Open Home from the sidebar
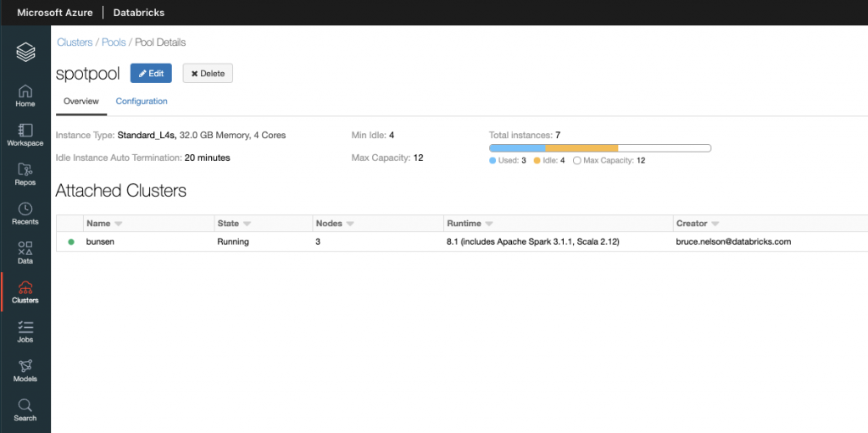 [25, 96]
